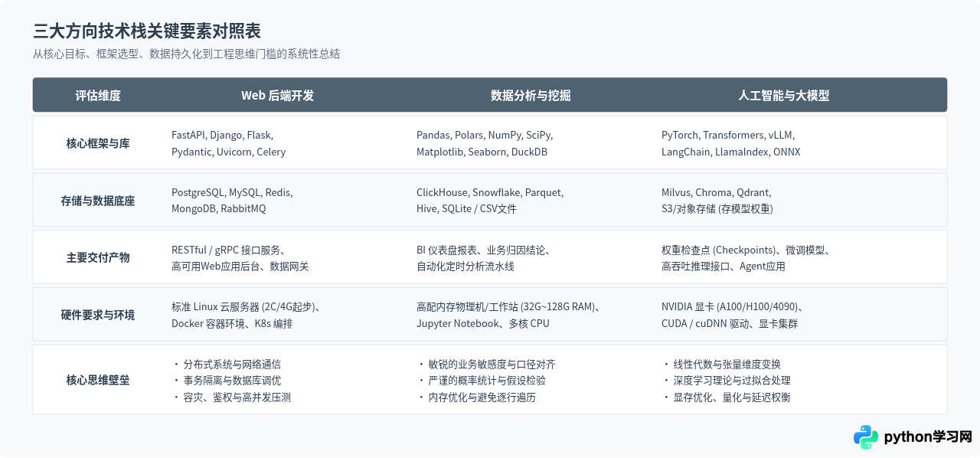Screen dimensions: 980x458
Task: Click the cell starting 'RESTful / gRPC 接口服务'
Action: (240, 258)
